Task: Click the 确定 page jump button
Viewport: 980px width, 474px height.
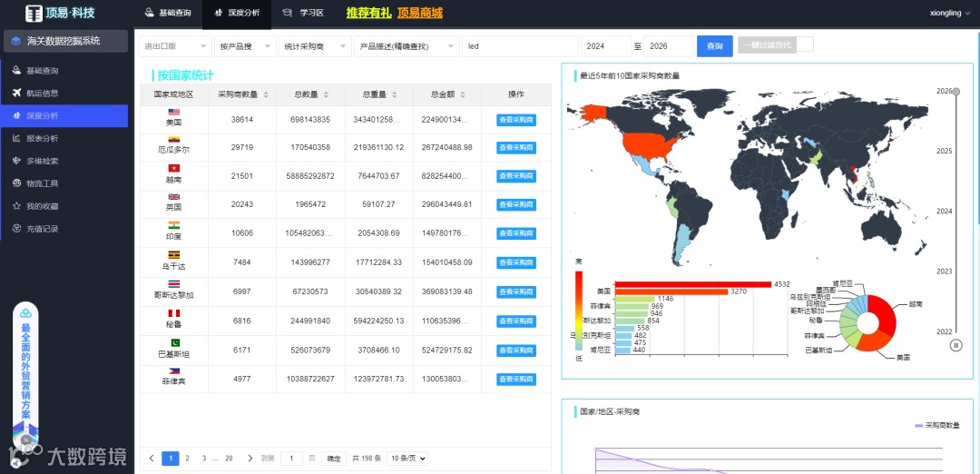Action: (334, 459)
